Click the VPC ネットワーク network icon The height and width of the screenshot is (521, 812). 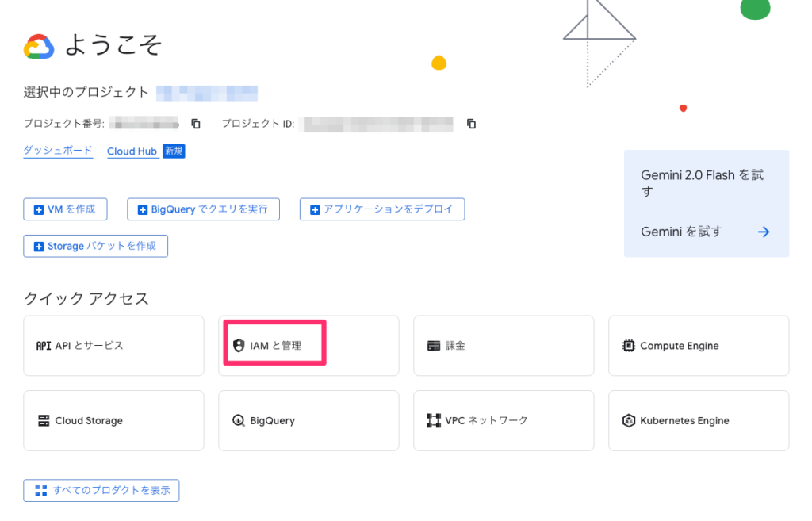coord(433,420)
